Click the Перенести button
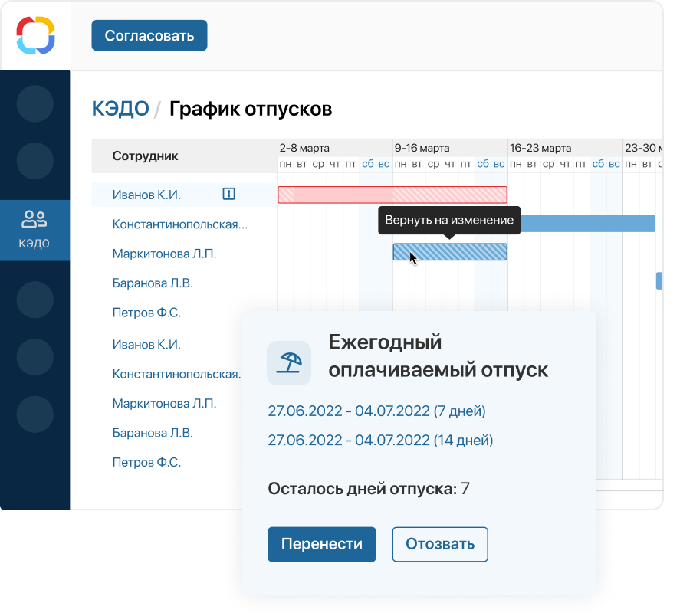Image resolution: width=693 pixels, height=616 pixels. click(321, 544)
